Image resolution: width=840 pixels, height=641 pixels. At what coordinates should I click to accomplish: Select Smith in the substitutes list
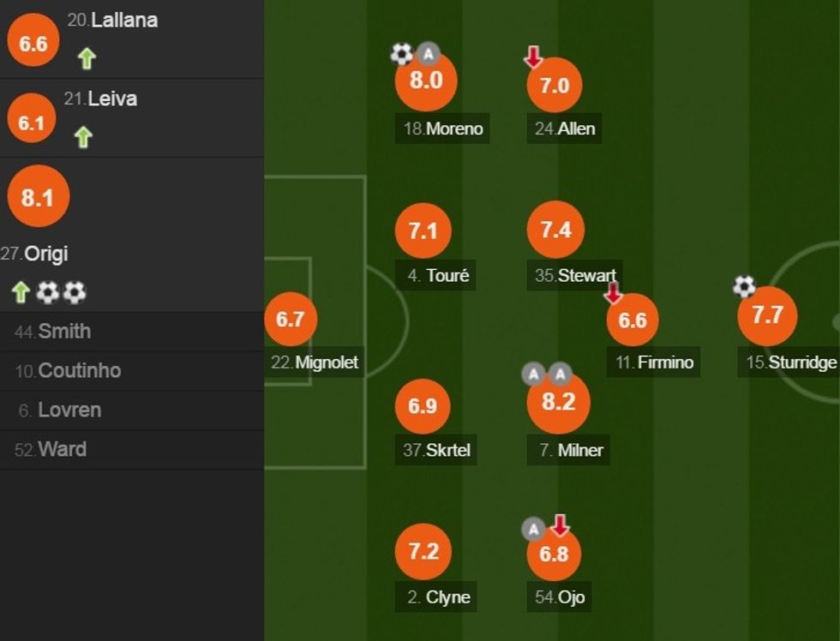click(64, 332)
